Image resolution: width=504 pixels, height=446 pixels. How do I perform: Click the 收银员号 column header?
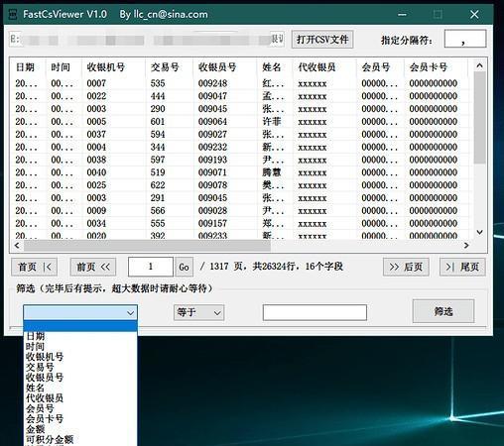point(224,67)
